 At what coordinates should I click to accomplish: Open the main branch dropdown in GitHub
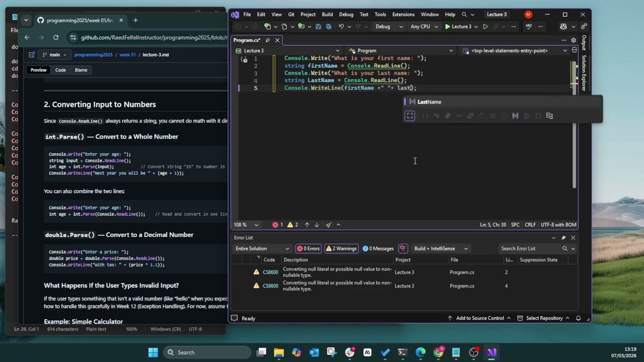(54, 55)
